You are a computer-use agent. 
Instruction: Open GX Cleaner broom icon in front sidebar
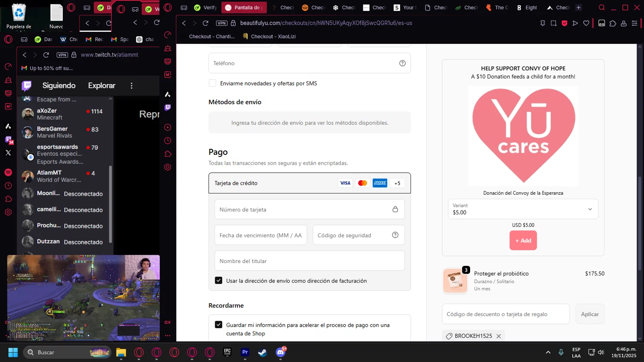click(168, 48)
